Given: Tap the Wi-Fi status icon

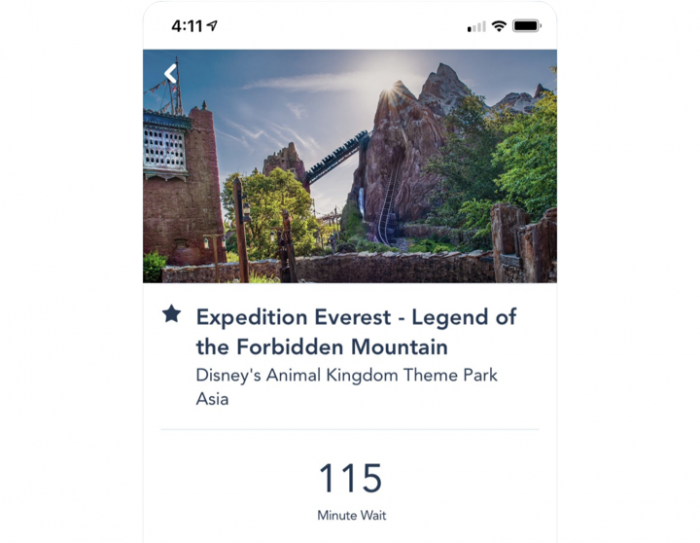Looking at the screenshot, I should (x=499, y=26).
